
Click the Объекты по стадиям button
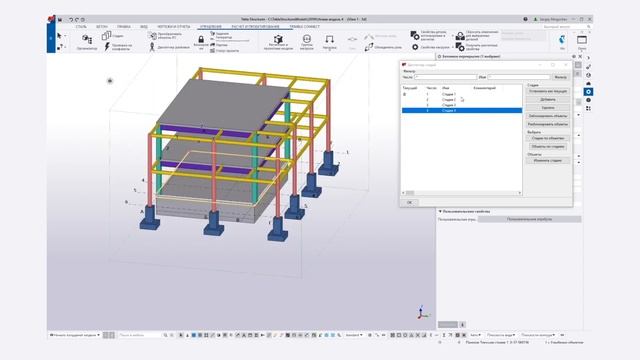tap(547, 147)
